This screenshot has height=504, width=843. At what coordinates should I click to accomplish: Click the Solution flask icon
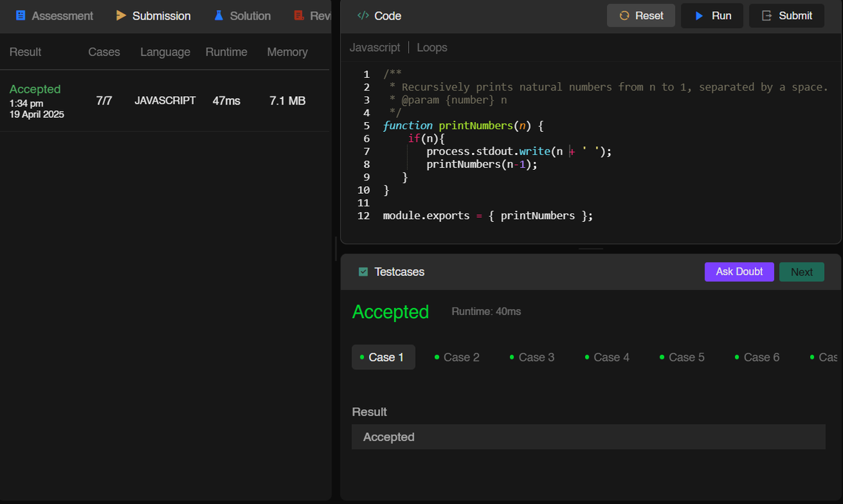(218, 15)
